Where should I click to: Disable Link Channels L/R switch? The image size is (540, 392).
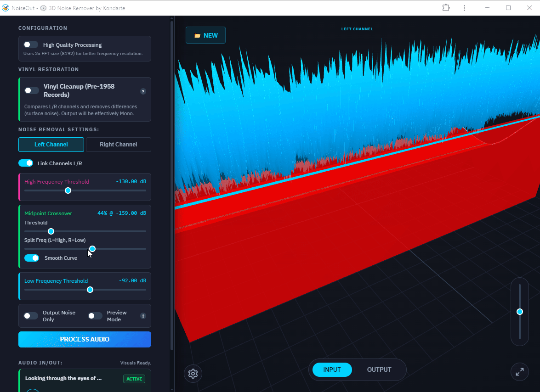pyautogui.click(x=26, y=163)
